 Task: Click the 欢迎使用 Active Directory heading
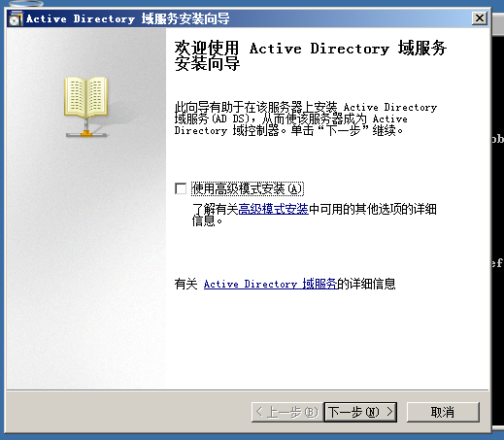click(x=310, y=55)
